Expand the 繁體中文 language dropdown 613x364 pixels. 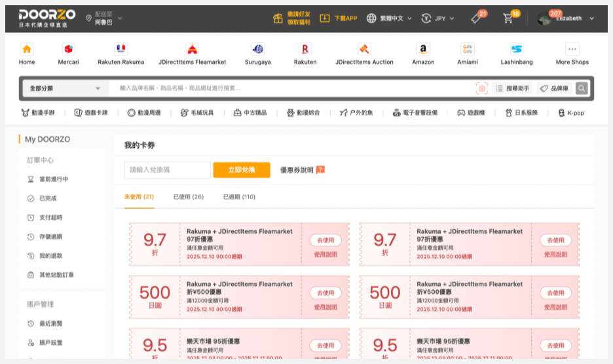410,18
